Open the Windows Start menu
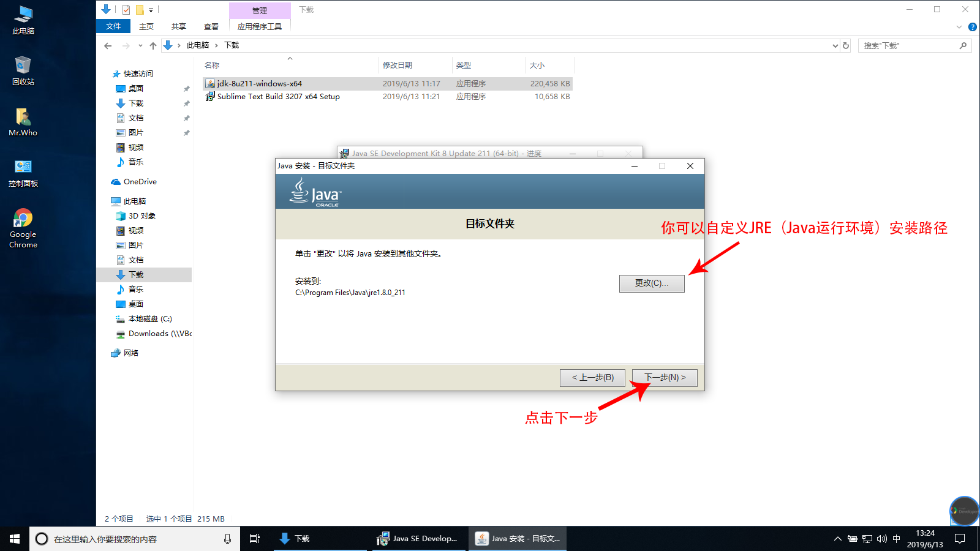Viewport: 980px width, 551px height. pos(15,539)
